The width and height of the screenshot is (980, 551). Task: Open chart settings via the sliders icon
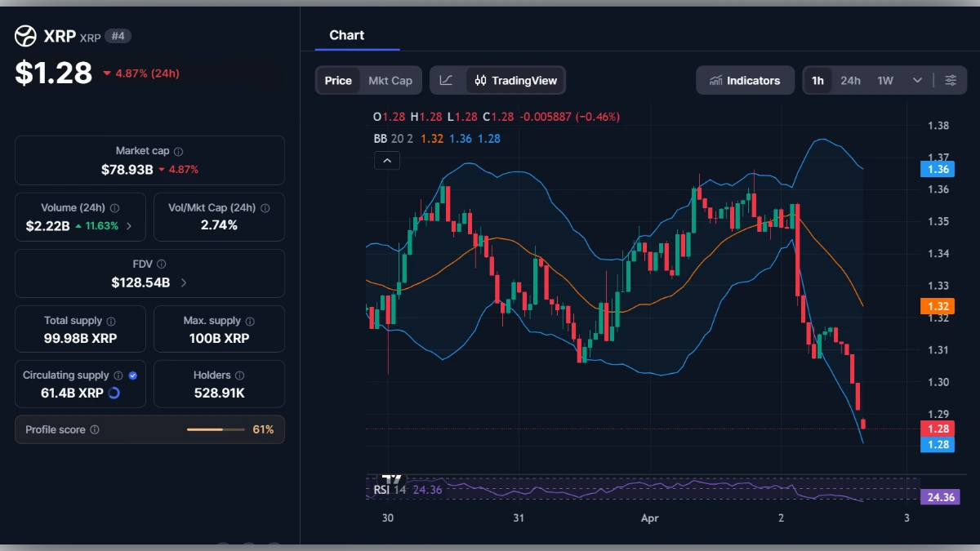pos(950,80)
